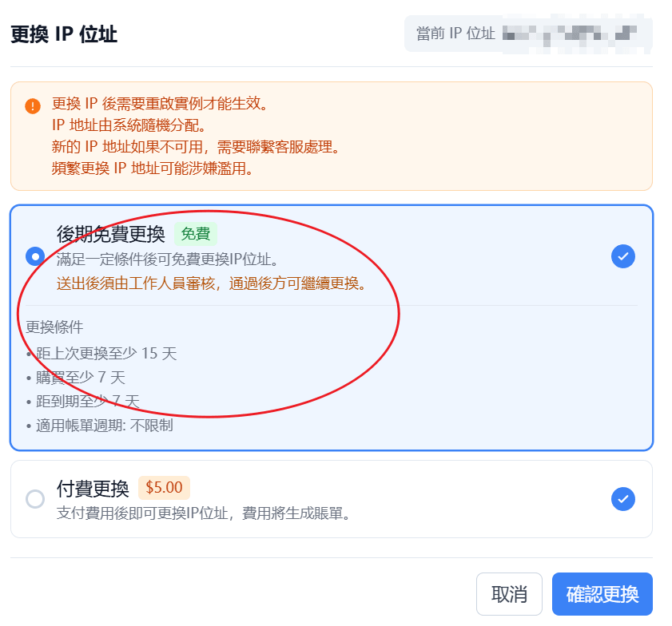This screenshot has width=672, height=626.
Task: Click the 頻繁更換 IP 地址可能涉嫌濫用 warning line
Action: coord(157,168)
